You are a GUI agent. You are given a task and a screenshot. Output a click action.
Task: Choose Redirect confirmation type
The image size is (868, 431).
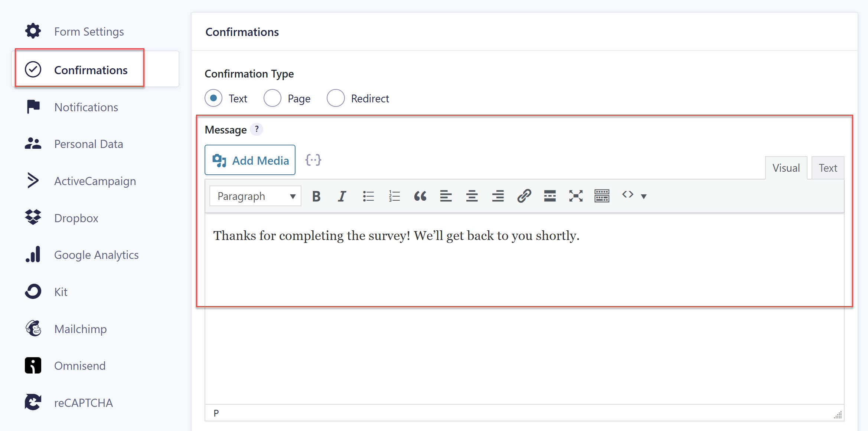[x=336, y=98]
